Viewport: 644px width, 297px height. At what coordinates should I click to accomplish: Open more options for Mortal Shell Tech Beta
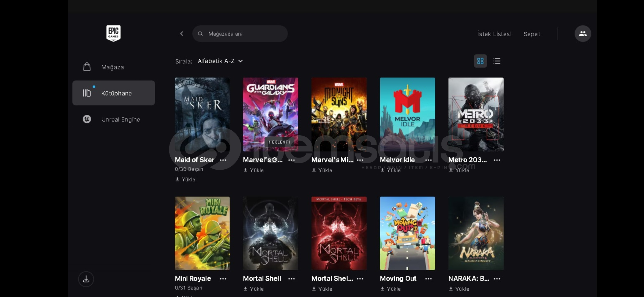(360, 279)
